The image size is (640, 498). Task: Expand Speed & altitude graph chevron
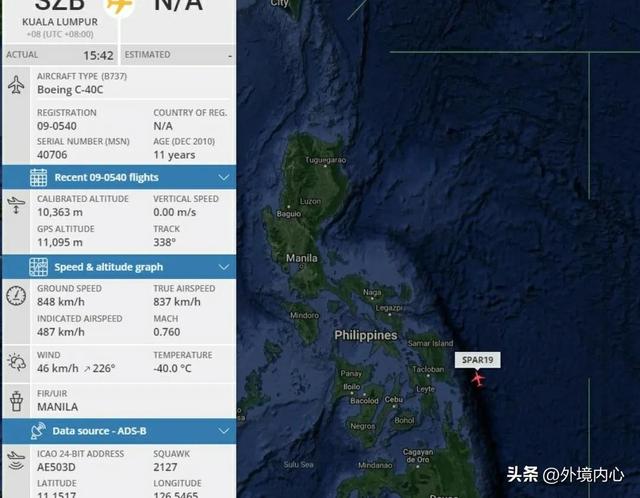[224, 267]
